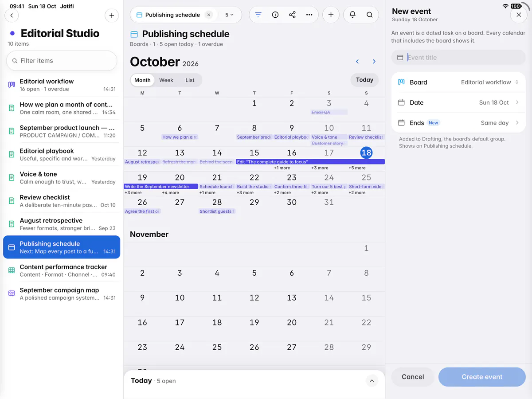This screenshot has width=532, height=399.
Task: Open the September campaign map
Action: pos(62,293)
